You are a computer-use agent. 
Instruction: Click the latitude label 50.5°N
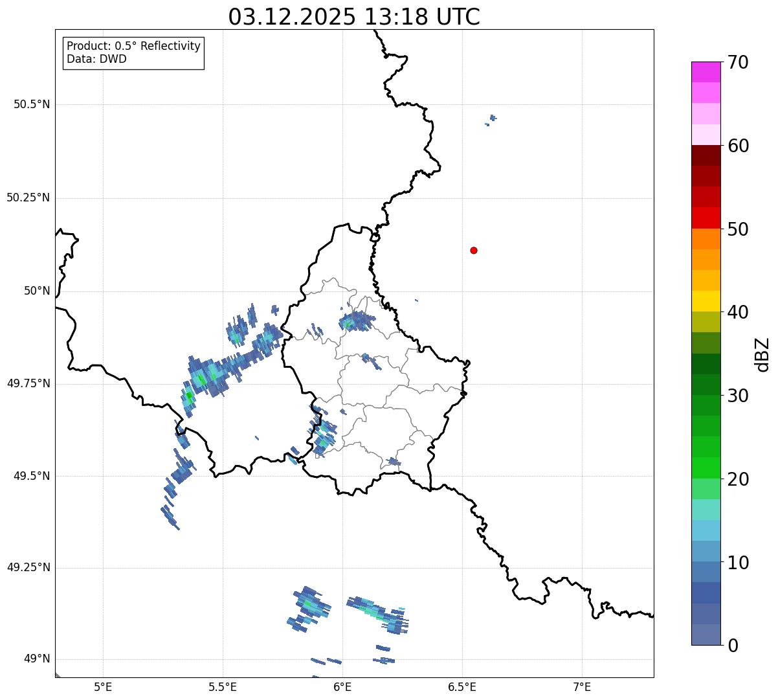(x=31, y=104)
